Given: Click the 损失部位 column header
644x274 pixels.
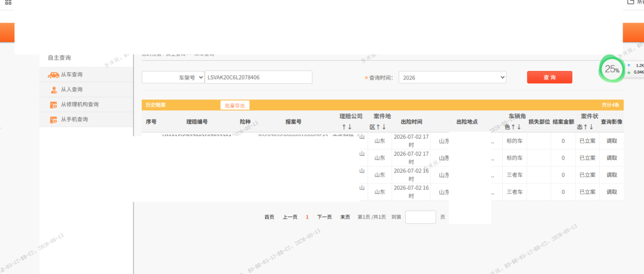Looking at the screenshot, I should [x=539, y=122].
